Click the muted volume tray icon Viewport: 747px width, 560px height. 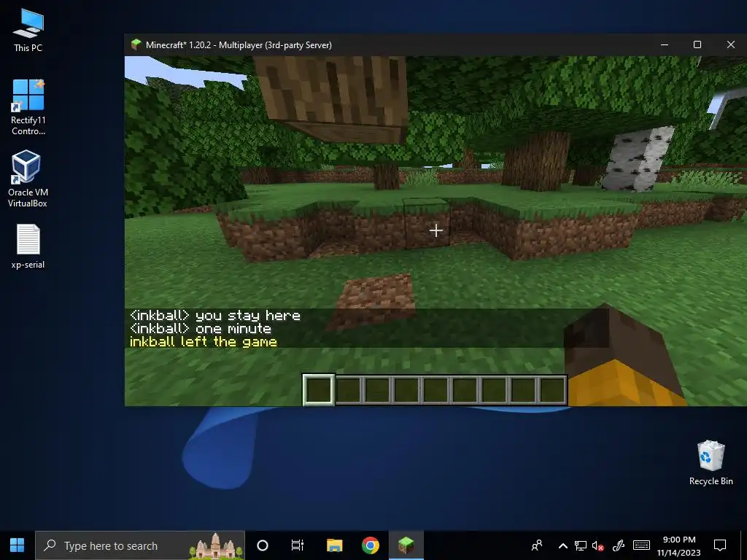598,545
